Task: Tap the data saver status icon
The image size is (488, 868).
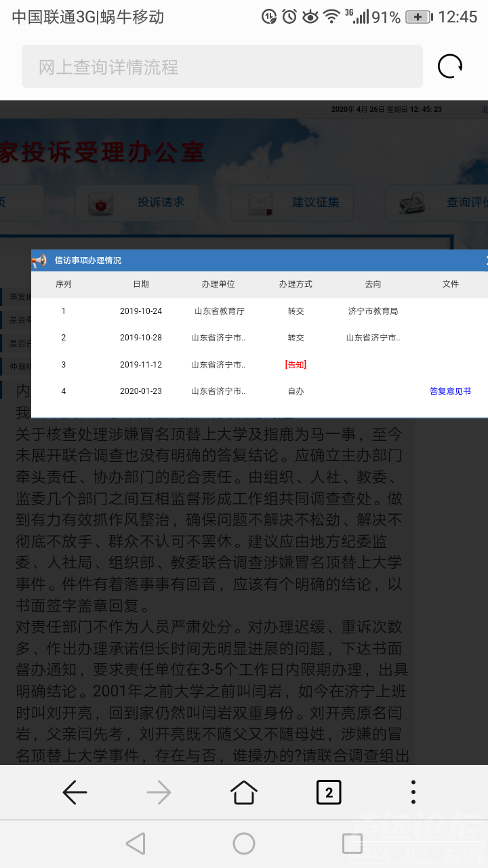Action: (269, 16)
